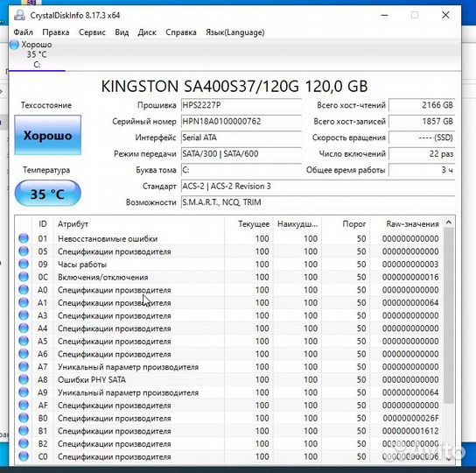476x473 pixels.
Task: Open the Вид menu
Action: pyautogui.click(x=122, y=32)
